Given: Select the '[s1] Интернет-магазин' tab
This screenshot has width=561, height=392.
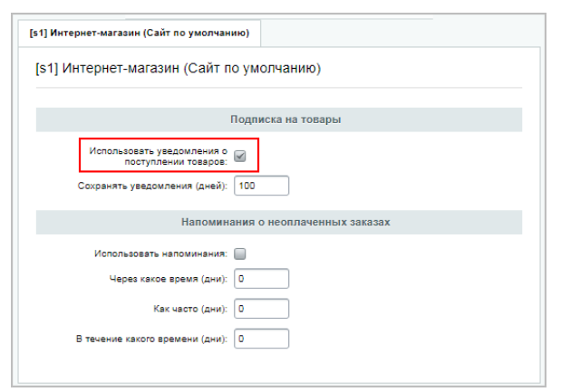Looking at the screenshot, I should (140, 33).
